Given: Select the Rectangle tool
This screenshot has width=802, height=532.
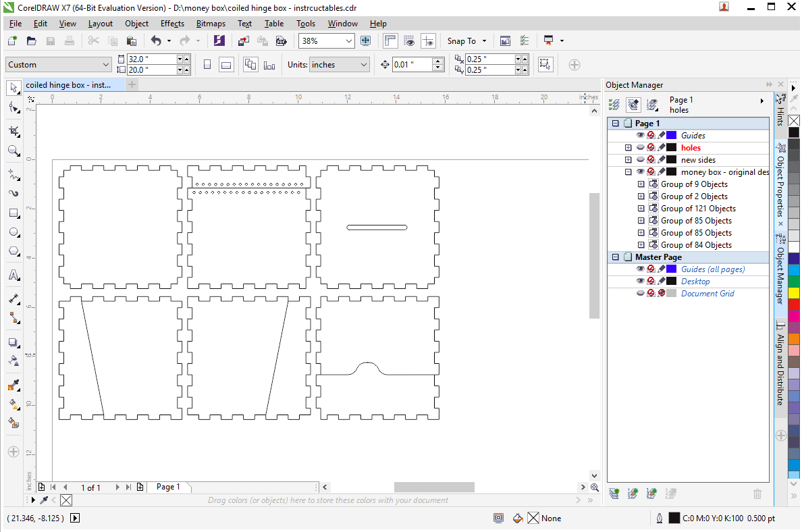Looking at the screenshot, I should 14,213.
